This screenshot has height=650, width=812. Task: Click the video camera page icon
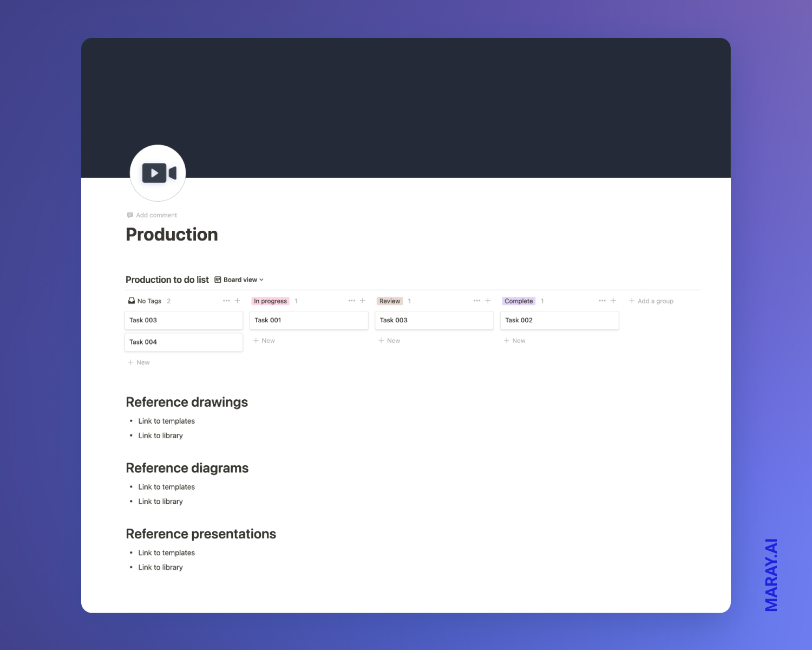click(159, 173)
